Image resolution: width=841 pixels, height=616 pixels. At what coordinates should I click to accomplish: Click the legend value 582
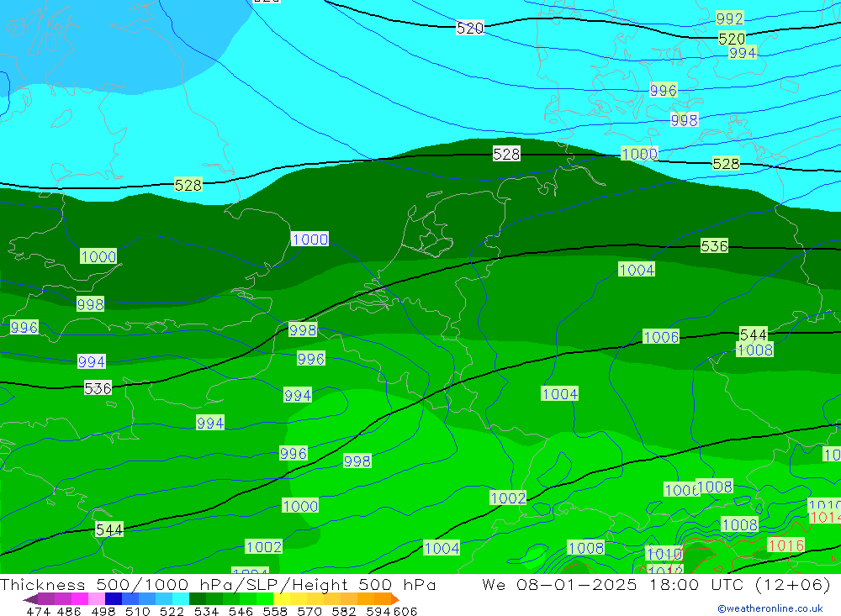coord(343,611)
